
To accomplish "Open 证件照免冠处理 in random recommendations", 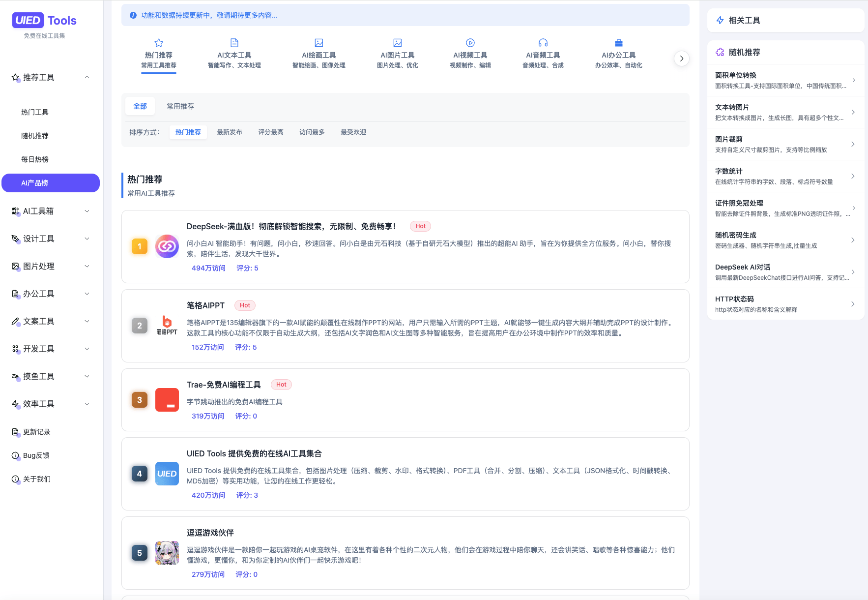I will point(785,208).
